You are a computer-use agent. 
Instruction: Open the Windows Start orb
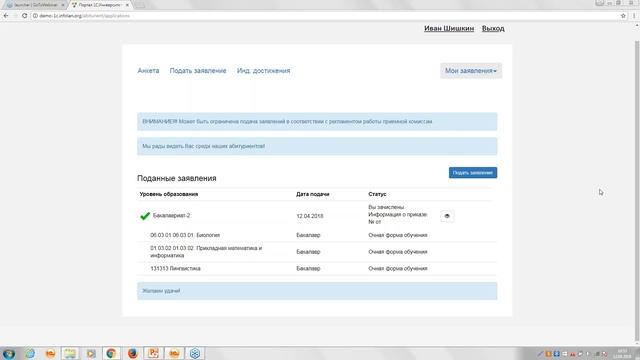pyautogui.click(x=9, y=353)
